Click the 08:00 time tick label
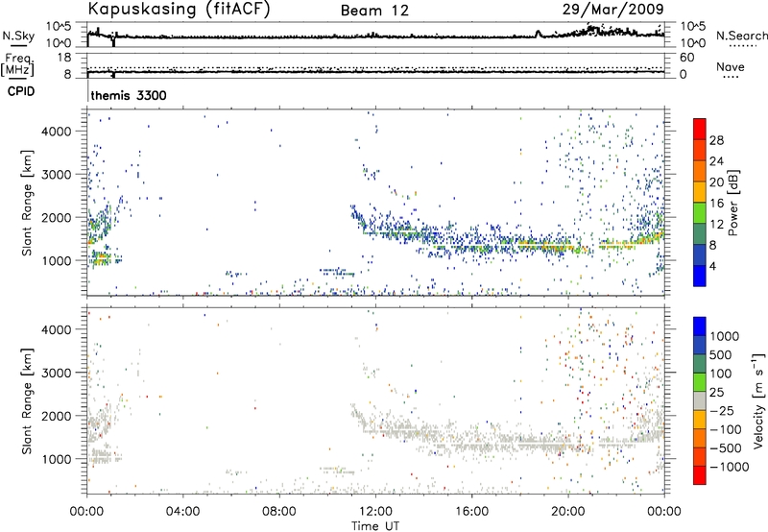 coord(279,512)
